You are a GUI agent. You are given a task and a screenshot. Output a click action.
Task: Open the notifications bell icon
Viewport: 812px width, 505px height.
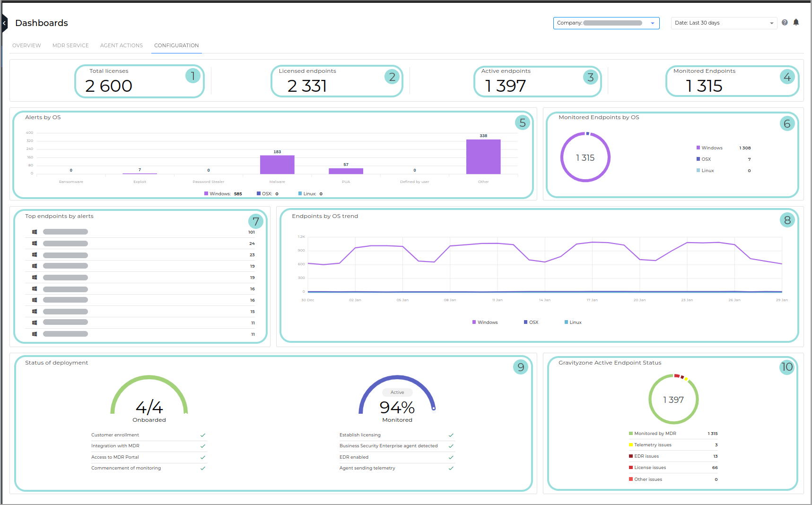click(x=796, y=22)
